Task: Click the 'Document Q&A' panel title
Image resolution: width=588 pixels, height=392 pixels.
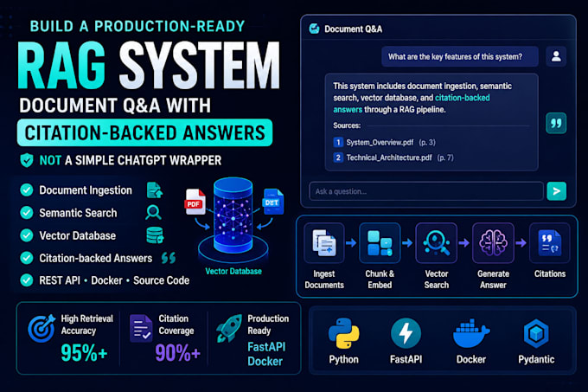Action: click(354, 29)
